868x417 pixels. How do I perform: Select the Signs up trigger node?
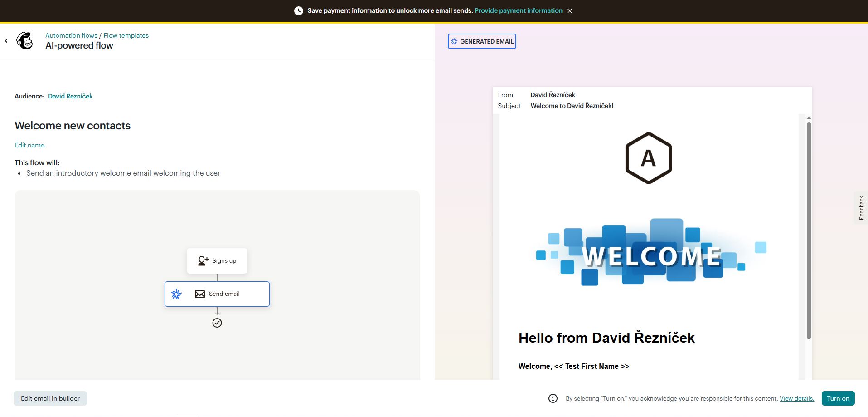[217, 261]
